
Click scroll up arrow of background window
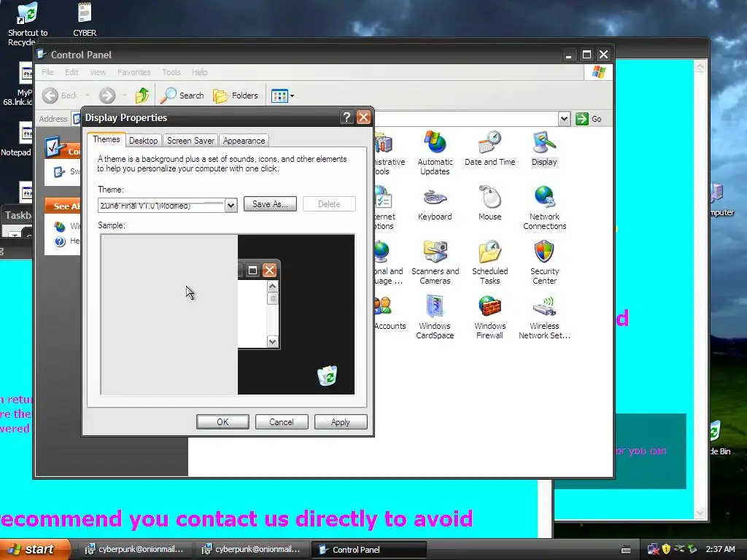[700, 66]
